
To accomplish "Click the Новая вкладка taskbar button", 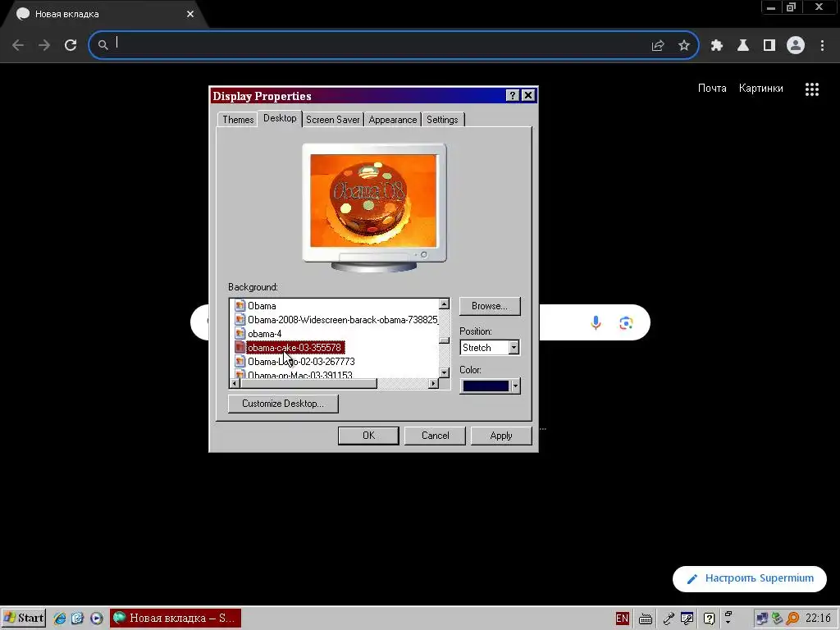I will pyautogui.click(x=176, y=618).
